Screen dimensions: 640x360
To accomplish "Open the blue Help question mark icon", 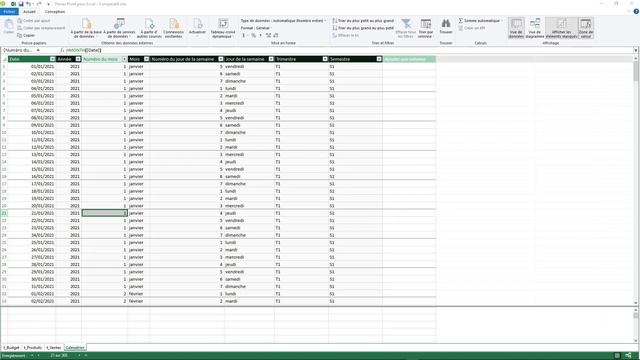I will pyautogui.click(x=636, y=11).
